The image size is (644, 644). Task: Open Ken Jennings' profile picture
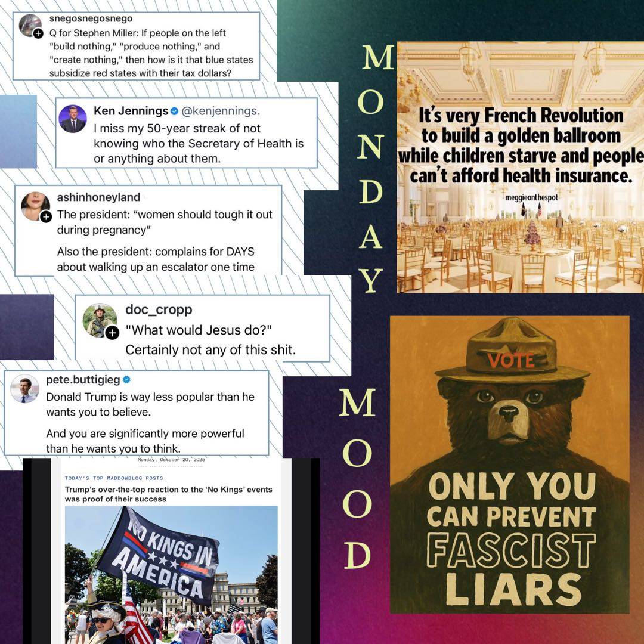73,119
